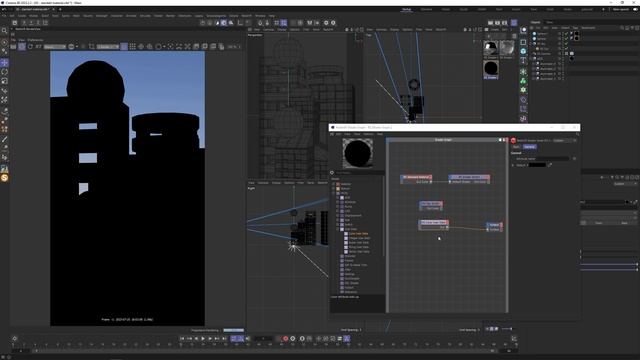Click the filter icon in Object Manager header

pyautogui.click(x=632, y=28)
